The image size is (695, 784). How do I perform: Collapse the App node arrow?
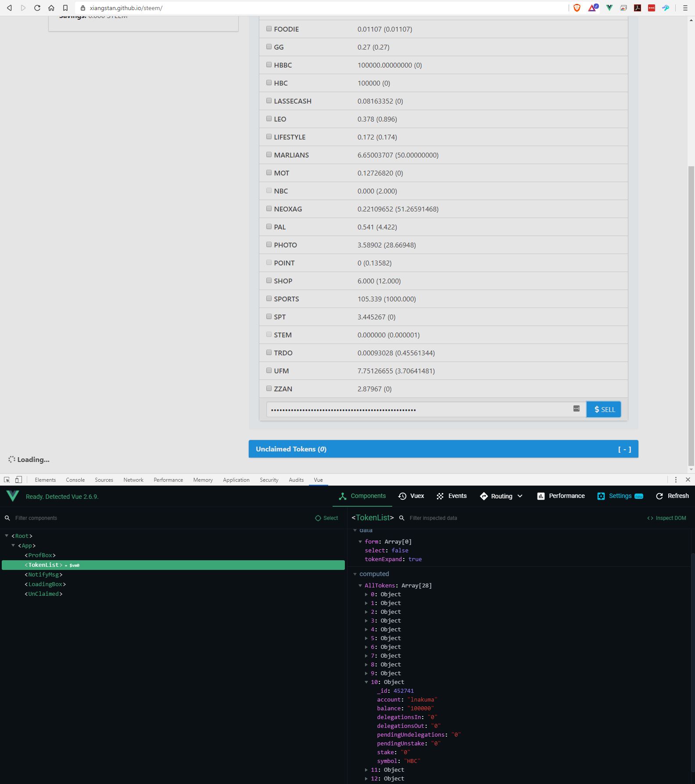(x=13, y=545)
